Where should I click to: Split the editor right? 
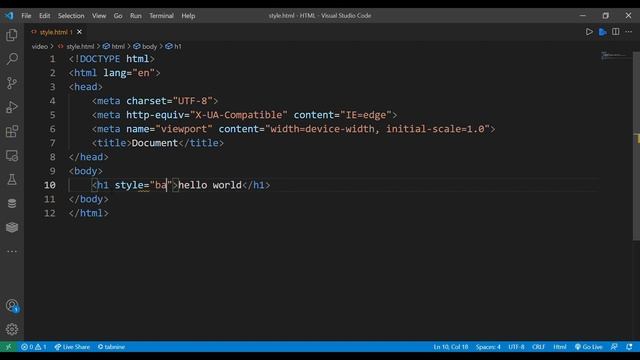[616, 32]
